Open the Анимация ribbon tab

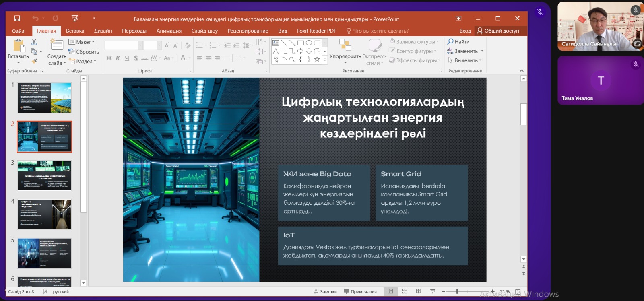tap(169, 31)
